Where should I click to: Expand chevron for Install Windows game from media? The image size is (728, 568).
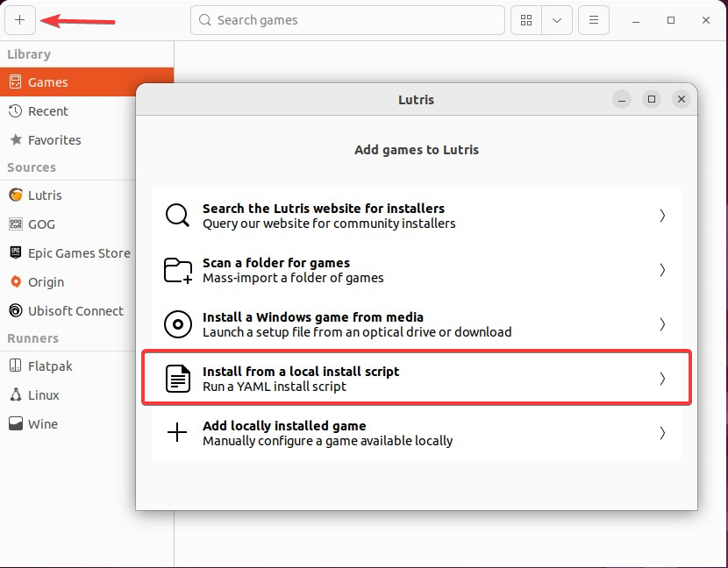coord(662,324)
